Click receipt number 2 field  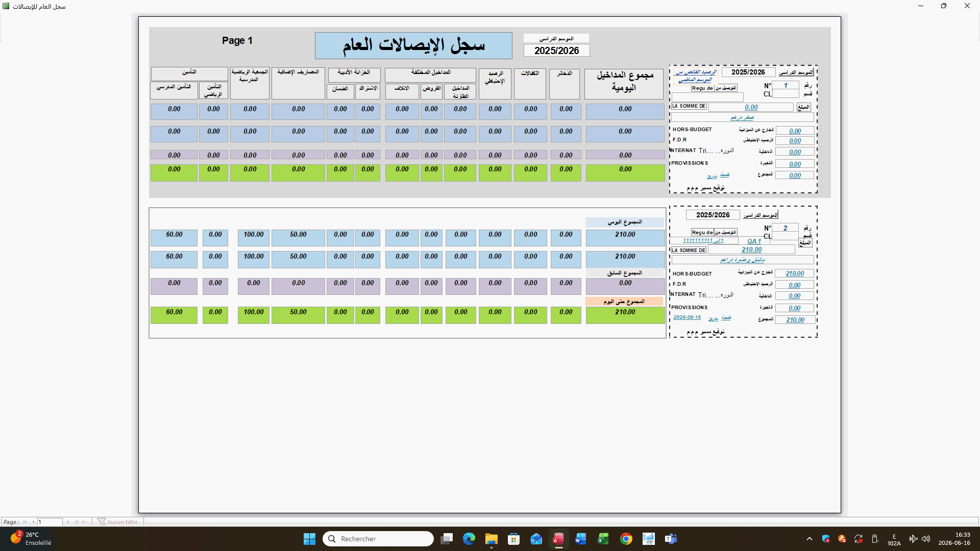click(x=785, y=228)
